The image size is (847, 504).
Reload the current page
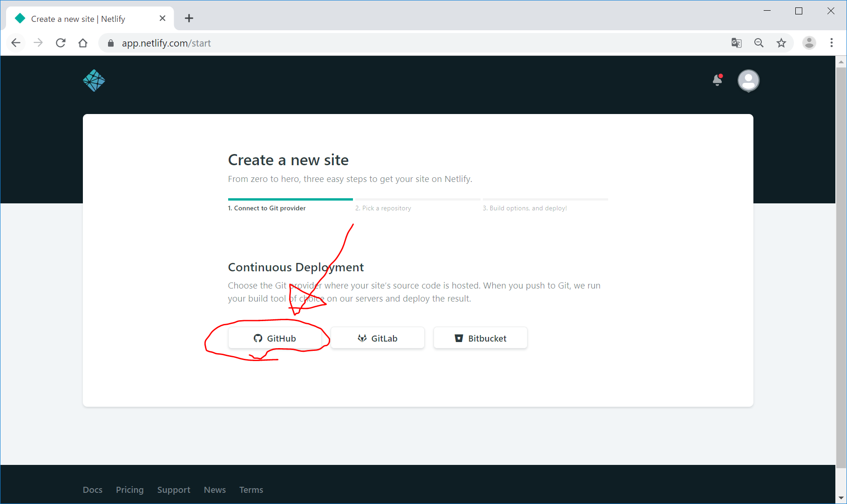coord(61,43)
